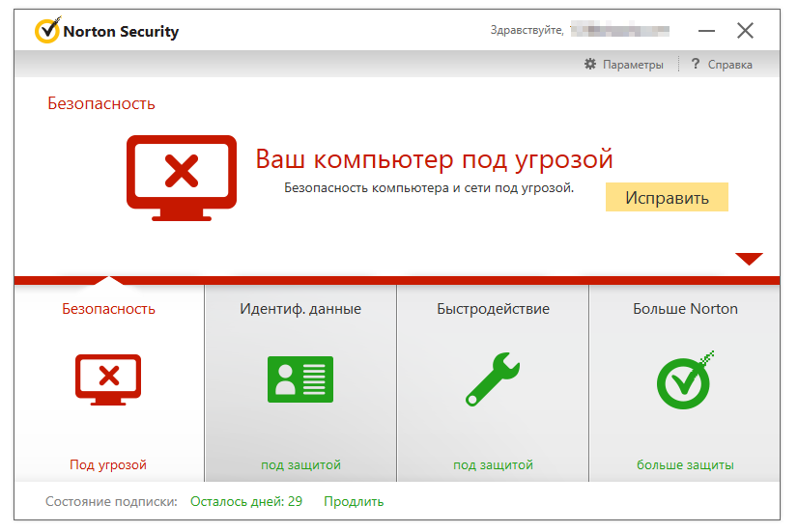The image size is (798, 532).
Task: Click the Ваш компьютер под угрозой headline
Action: pyautogui.click(x=434, y=159)
